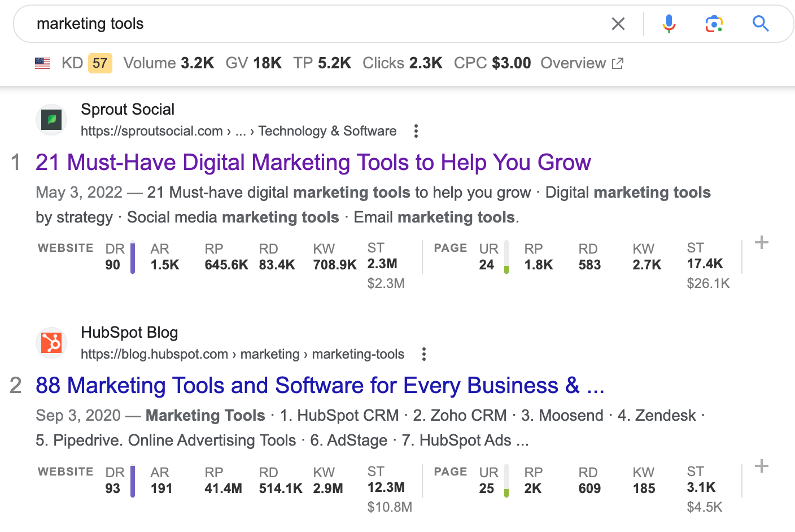Open the '88 Marketing Tools and Software' result
Viewport: 795px width, 532px height.
pos(320,385)
